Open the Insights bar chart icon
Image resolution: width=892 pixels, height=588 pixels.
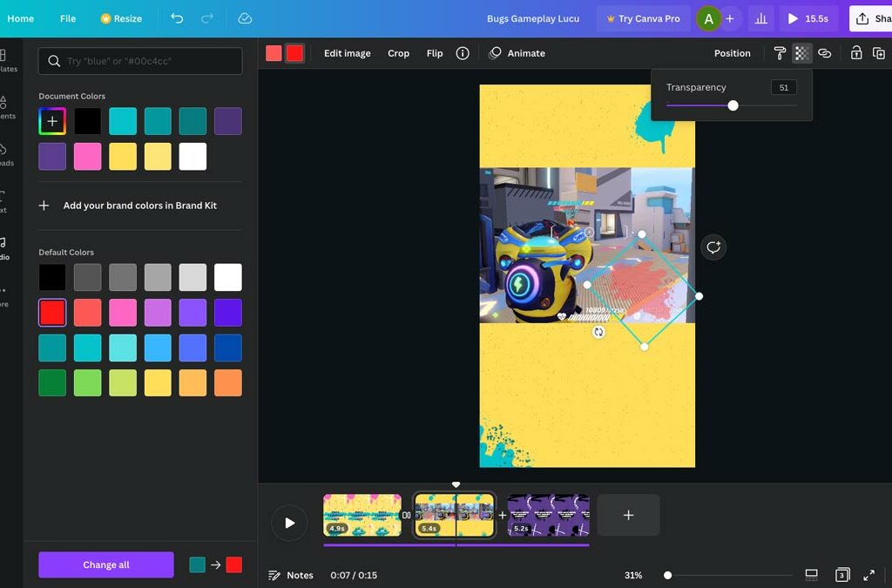[x=760, y=18]
